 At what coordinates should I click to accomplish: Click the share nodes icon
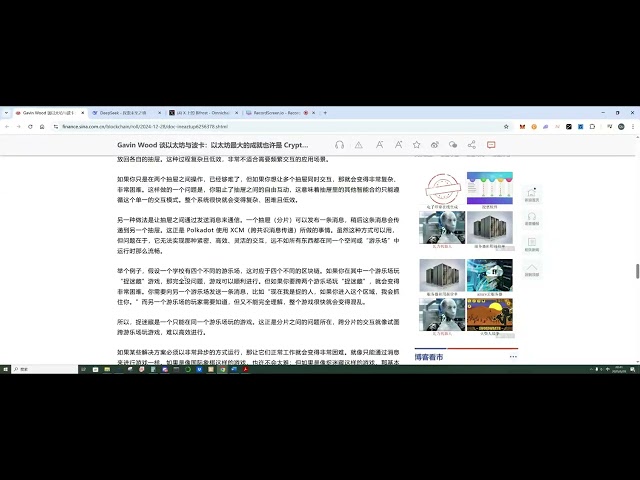click(x=472, y=144)
